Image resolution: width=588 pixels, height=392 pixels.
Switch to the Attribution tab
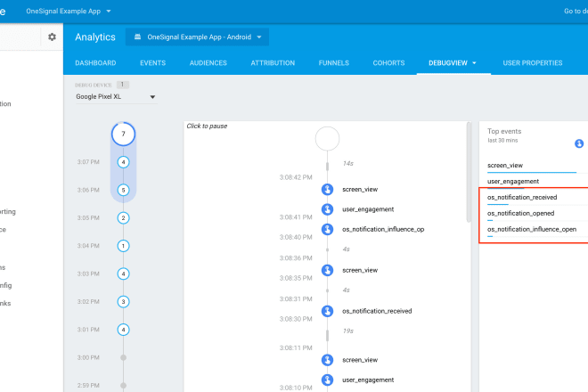[273, 63]
